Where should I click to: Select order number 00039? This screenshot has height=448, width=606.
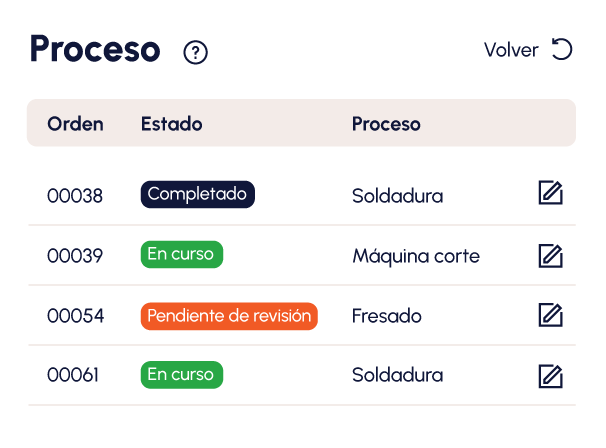point(75,256)
